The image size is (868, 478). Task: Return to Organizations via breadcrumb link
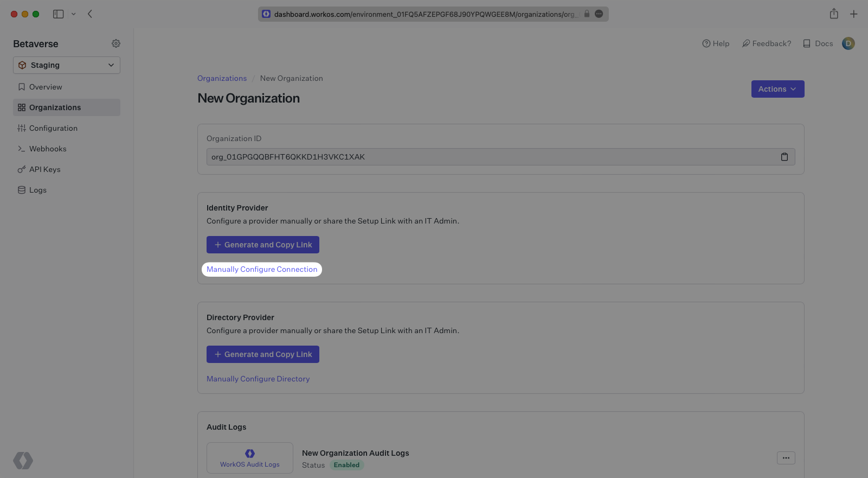point(222,78)
